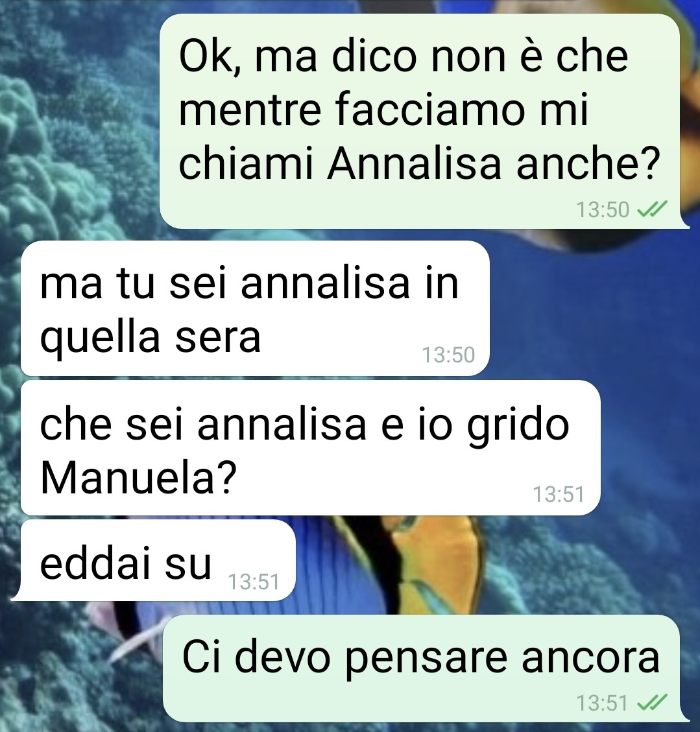This screenshot has height=732, width=700.
Task: Select the message "che sei annalisa e io grido"
Action: 311,448
